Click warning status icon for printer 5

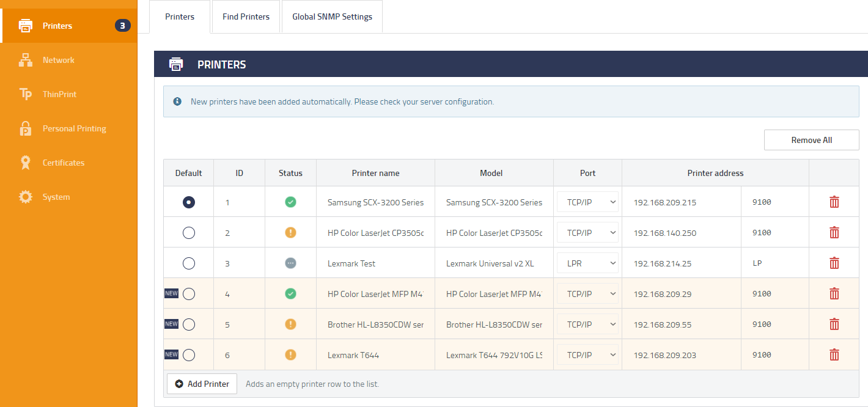click(290, 324)
